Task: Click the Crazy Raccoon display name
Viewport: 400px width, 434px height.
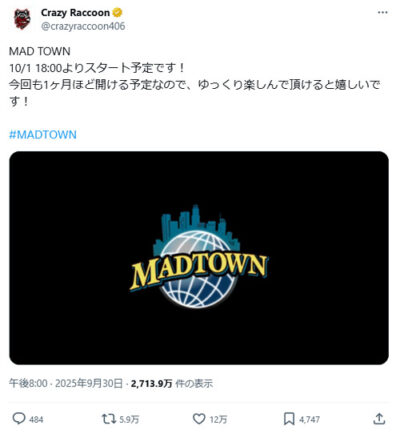Action: [75, 13]
